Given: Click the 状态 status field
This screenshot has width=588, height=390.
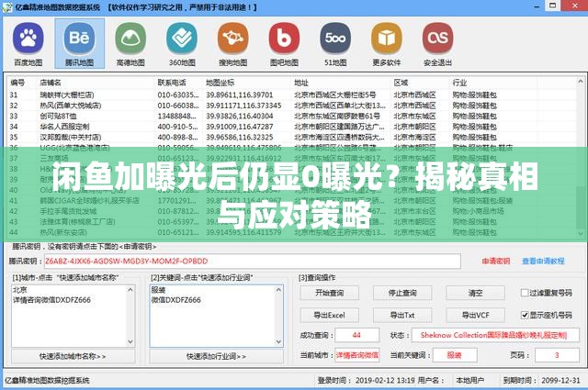Looking at the screenshot, I should click(x=495, y=335).
